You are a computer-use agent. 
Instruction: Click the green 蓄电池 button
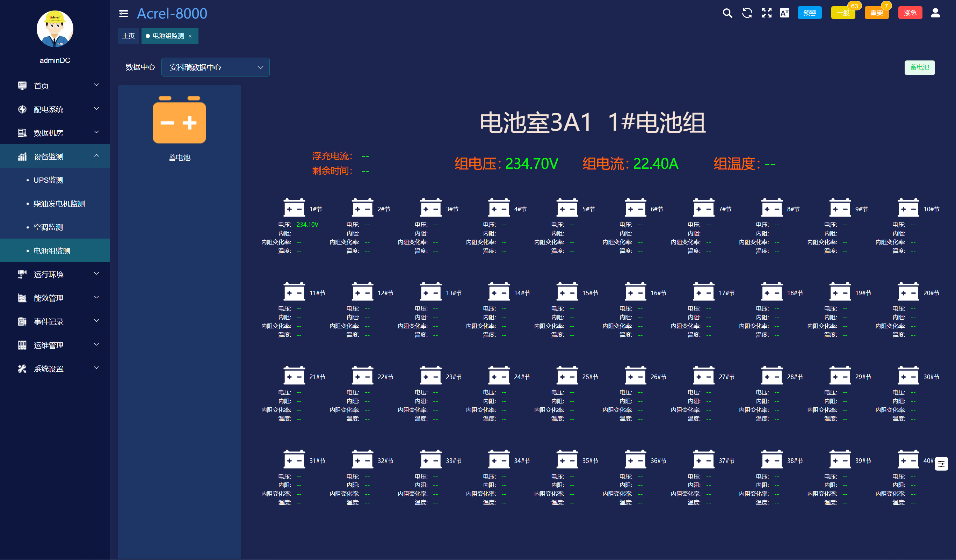coord(919,67)
